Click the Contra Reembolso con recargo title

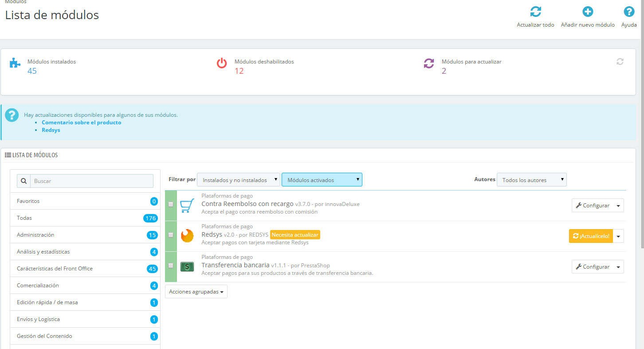(247, 204)
